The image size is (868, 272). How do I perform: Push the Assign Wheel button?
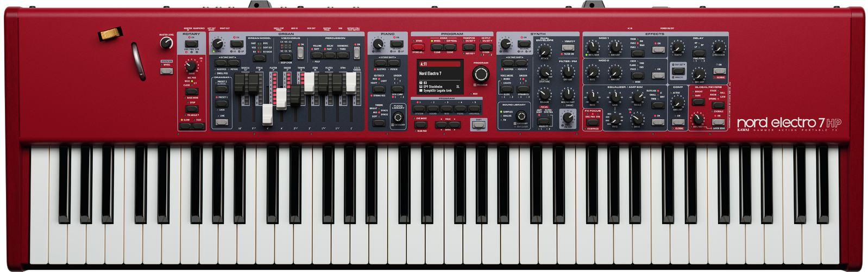437,47
